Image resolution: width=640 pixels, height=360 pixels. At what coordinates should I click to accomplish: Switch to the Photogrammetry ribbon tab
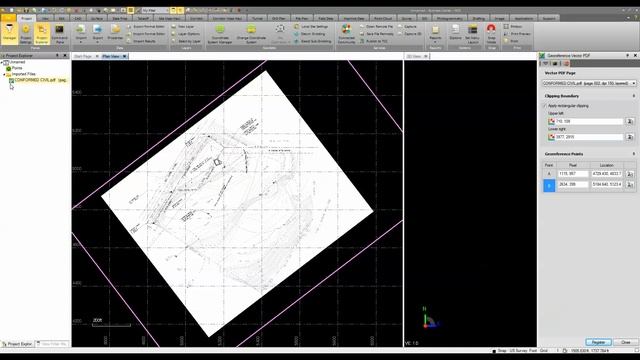point(449,18)
